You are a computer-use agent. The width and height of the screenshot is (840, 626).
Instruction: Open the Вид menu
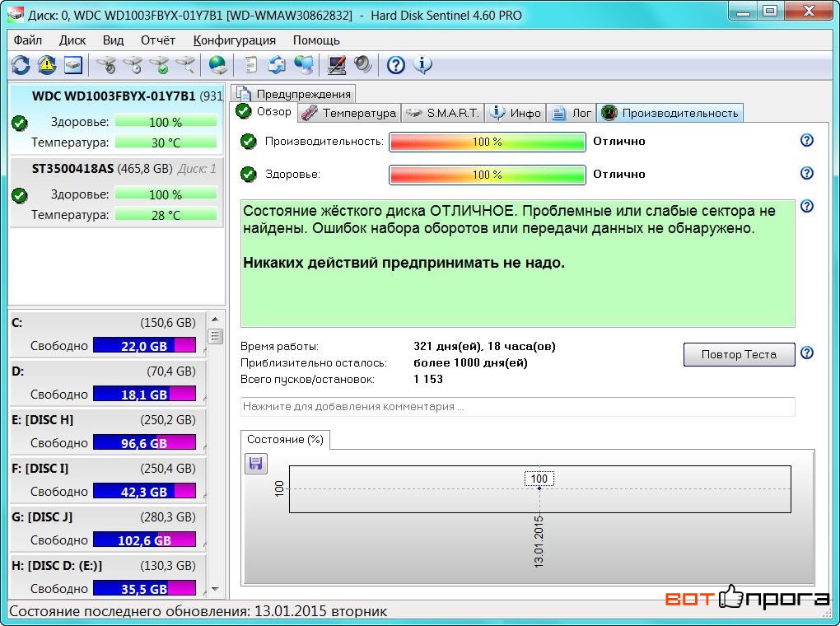coord(113,40)
